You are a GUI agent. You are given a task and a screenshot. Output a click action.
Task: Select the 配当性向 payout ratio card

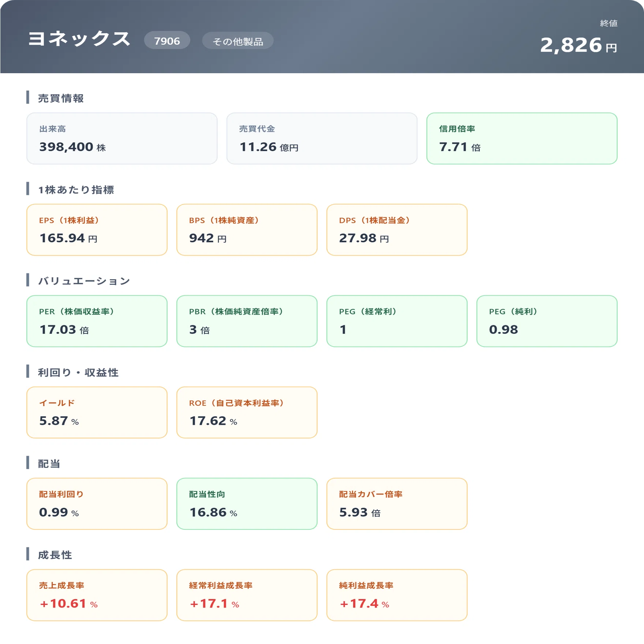tap(247, 503)
